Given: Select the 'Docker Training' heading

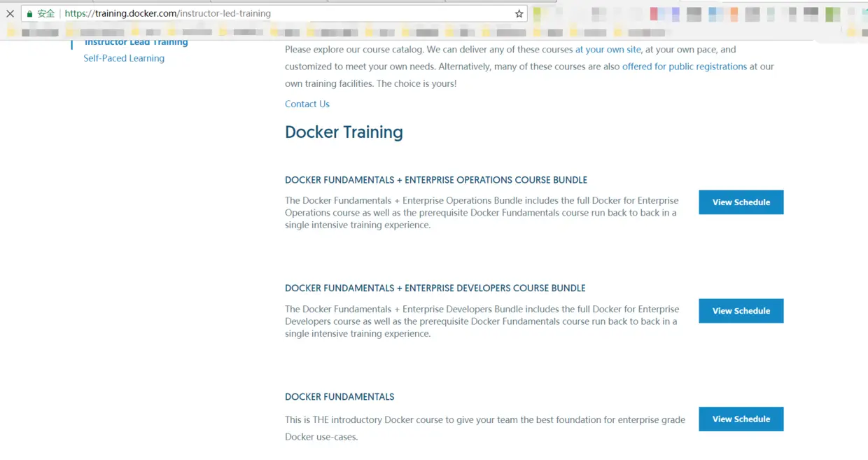Looking at the screenshot, I should click(x=344, y=132).
